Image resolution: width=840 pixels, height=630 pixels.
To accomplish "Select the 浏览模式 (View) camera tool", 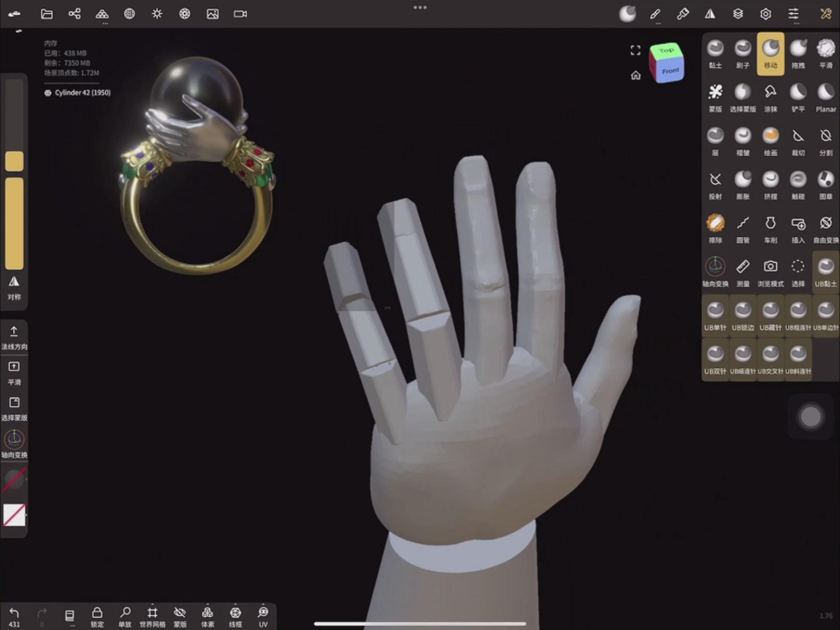I will click(770, 272).
